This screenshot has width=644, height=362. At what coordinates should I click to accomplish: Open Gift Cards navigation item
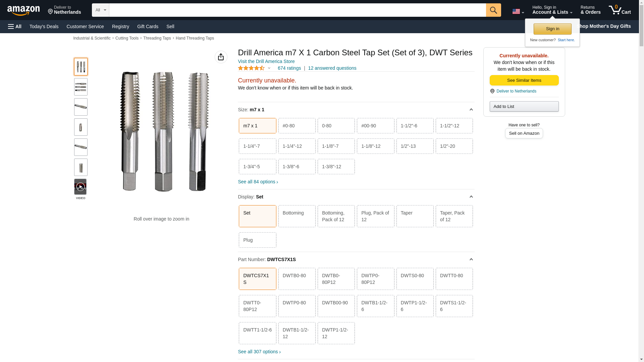(148, 26)
